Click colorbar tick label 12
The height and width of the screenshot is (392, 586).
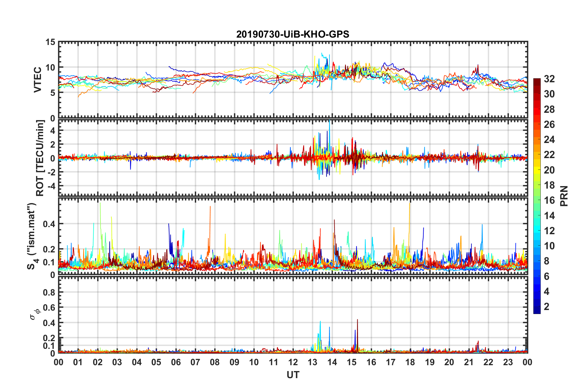[x=549, y=231]
